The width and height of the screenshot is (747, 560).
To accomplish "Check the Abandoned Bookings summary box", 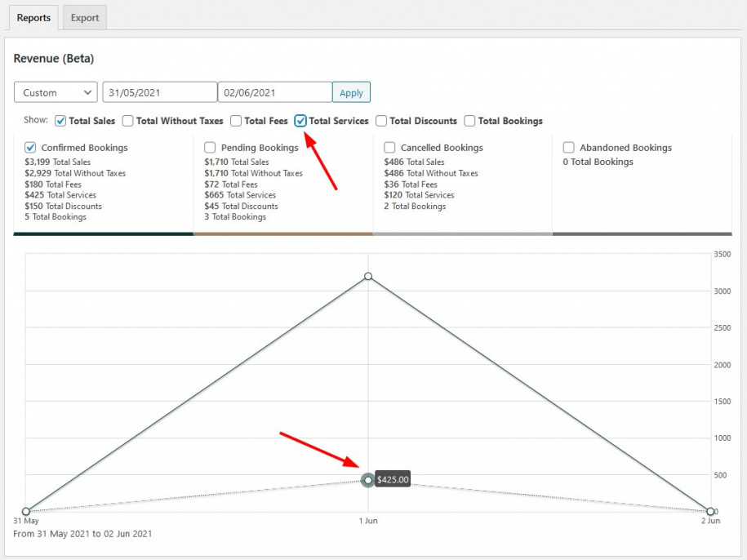I will coord(569,148).
